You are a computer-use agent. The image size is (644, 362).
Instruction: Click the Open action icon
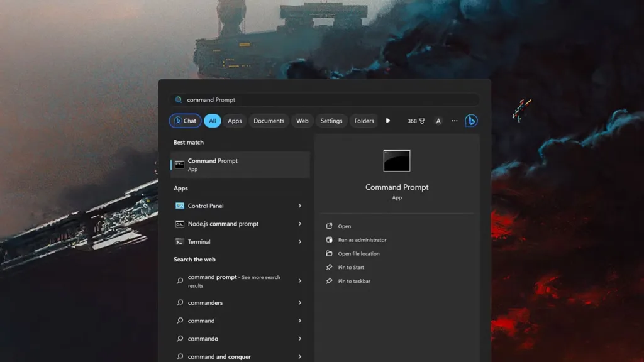(x=329, y=226)
